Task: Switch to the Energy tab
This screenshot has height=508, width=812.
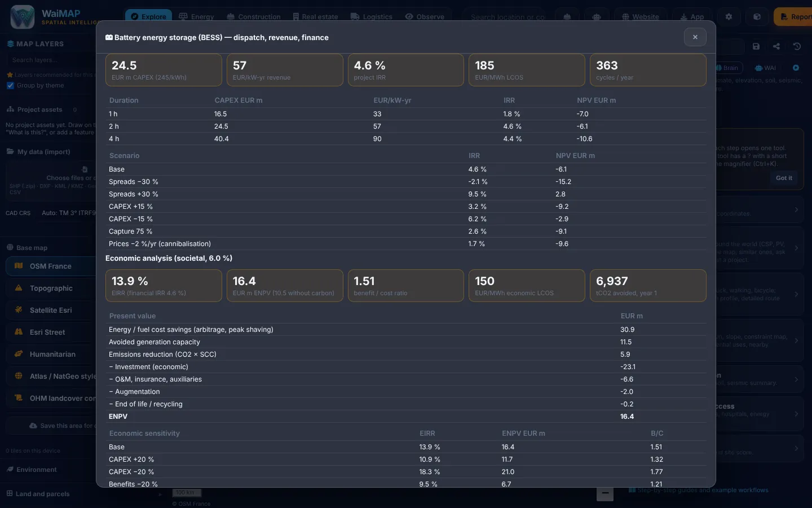Action: 196,17
